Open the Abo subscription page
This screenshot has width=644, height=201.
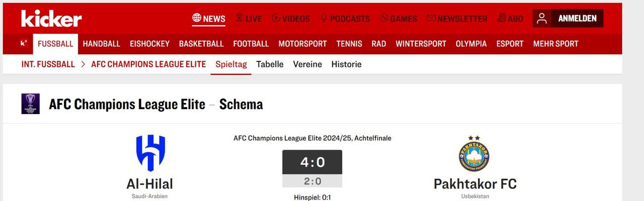tap(510, 19)
